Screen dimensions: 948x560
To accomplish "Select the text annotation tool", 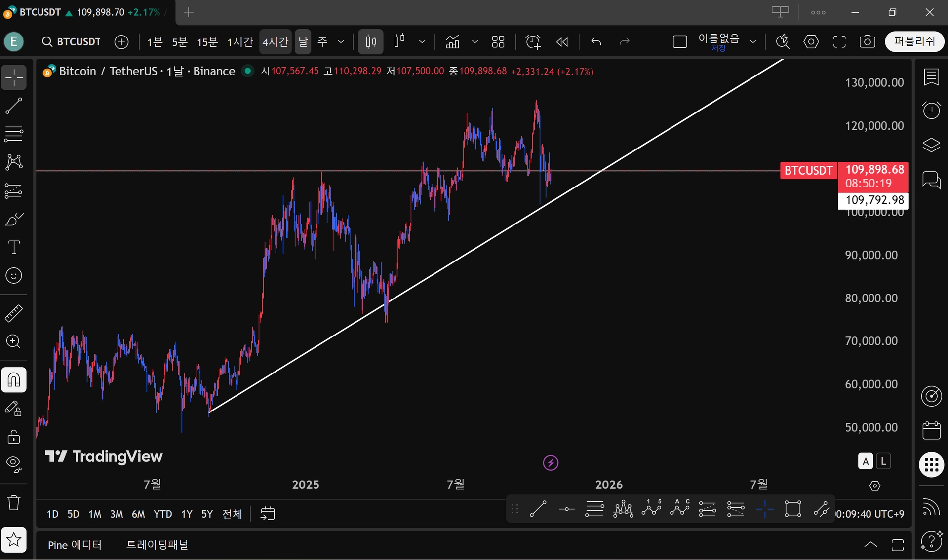I will 13,247.
